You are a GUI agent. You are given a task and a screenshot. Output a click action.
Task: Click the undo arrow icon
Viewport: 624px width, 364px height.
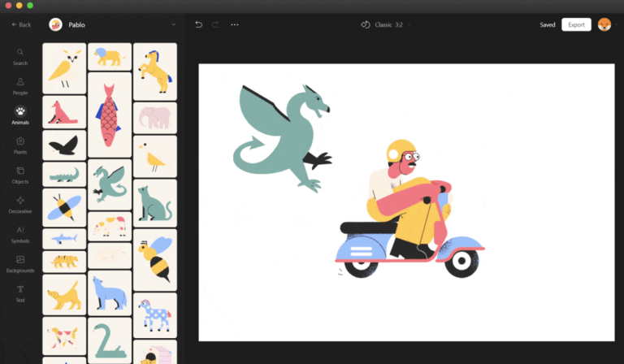[198, 24]
